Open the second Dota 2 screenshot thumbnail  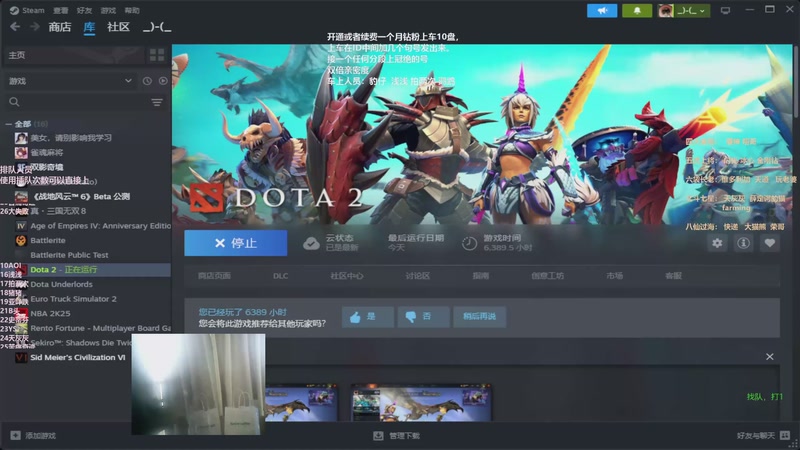click(421, 403)
